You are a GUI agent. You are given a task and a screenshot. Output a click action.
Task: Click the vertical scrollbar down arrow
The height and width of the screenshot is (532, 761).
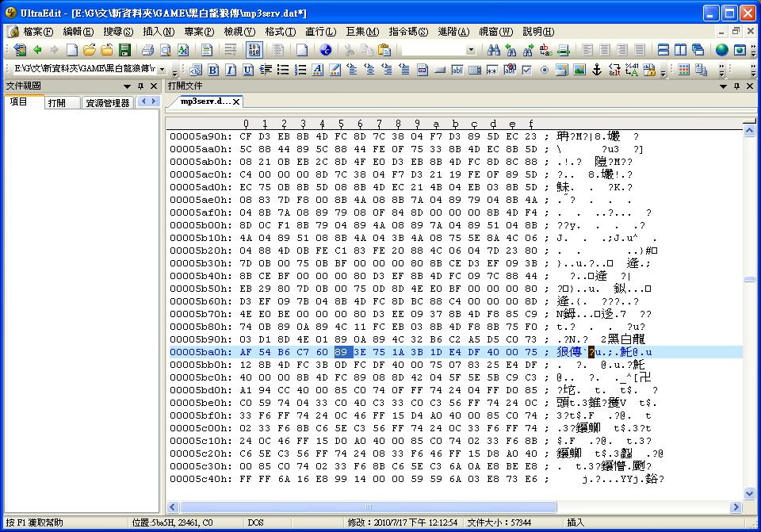tap(749, 494)
